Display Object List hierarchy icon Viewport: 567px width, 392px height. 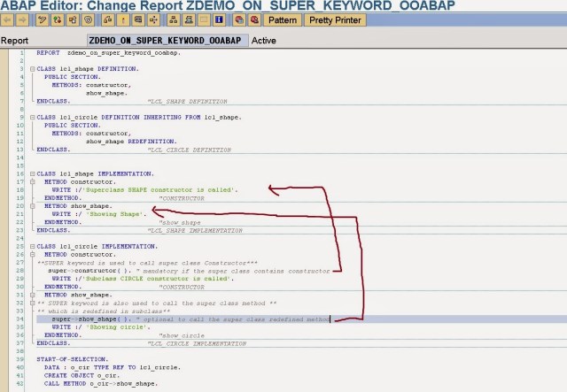coord(174,19)
